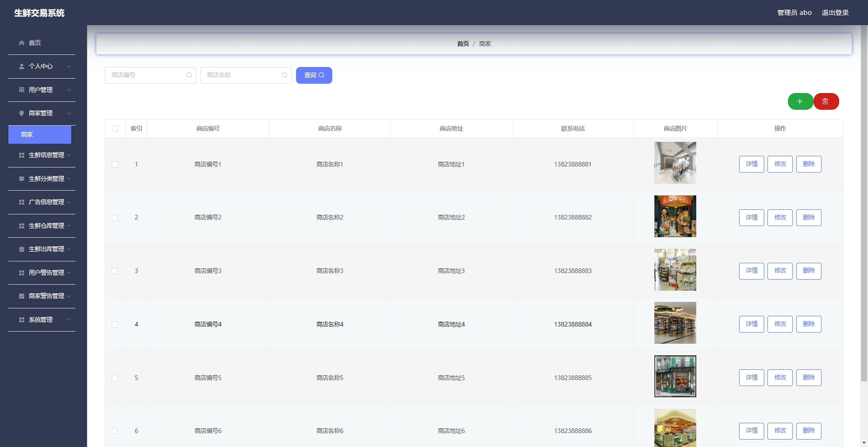The image size is (868, 447).
Task: Click the green add merchant plus icon
Action: coord(800,101)
